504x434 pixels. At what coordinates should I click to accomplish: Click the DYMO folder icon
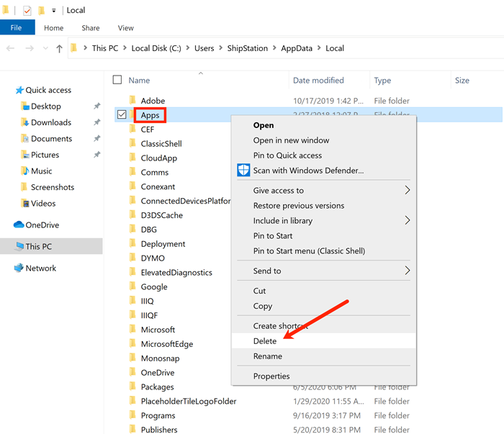132,258
